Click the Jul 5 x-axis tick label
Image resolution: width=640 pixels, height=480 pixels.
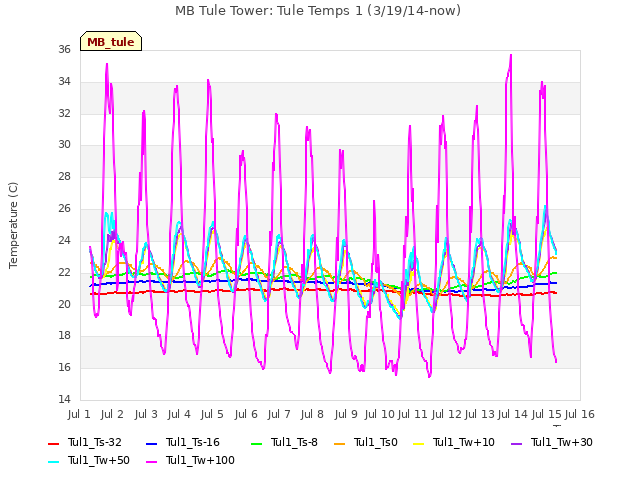[x=212, y=414]
